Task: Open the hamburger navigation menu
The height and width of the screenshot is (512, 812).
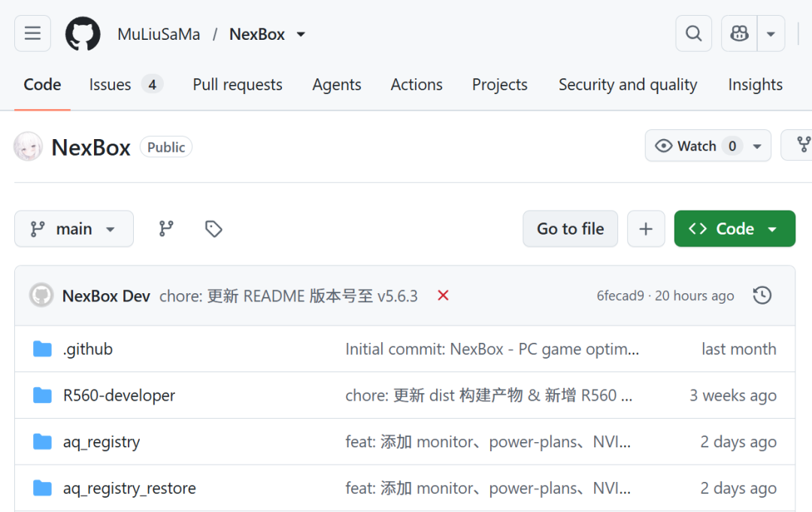Action: click(x=32, y=34)
